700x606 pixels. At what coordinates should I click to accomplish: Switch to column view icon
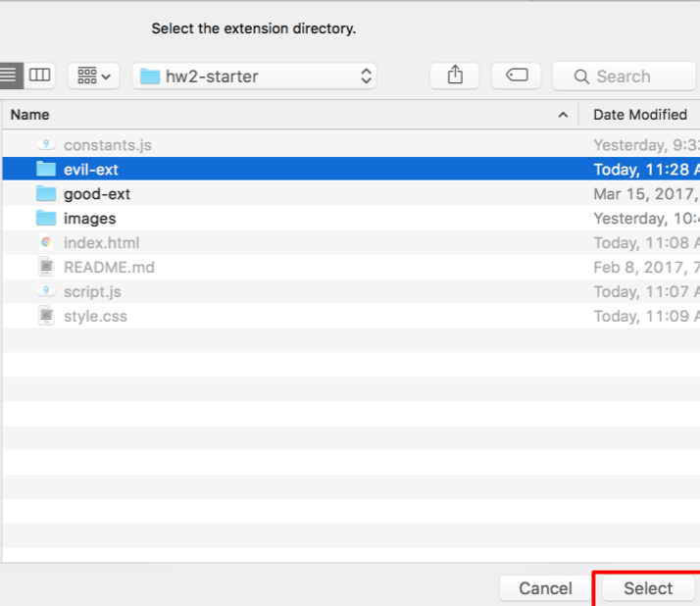click(39, 76)
